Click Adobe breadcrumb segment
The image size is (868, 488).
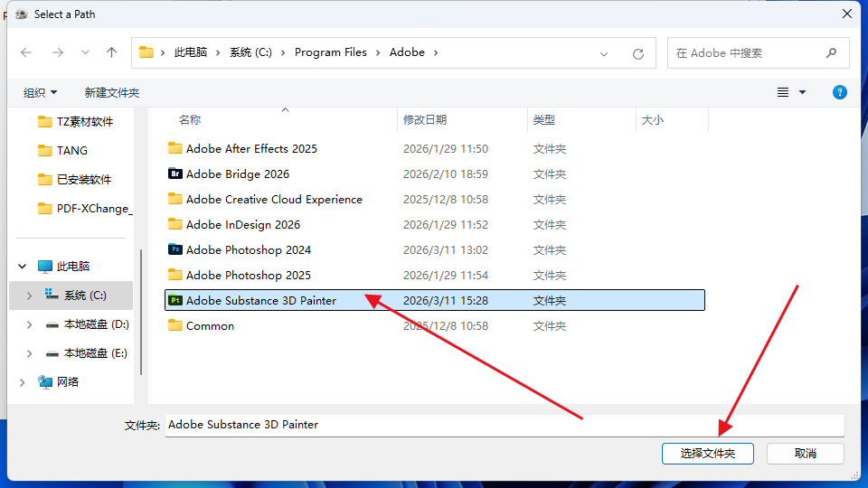[407, 52]
